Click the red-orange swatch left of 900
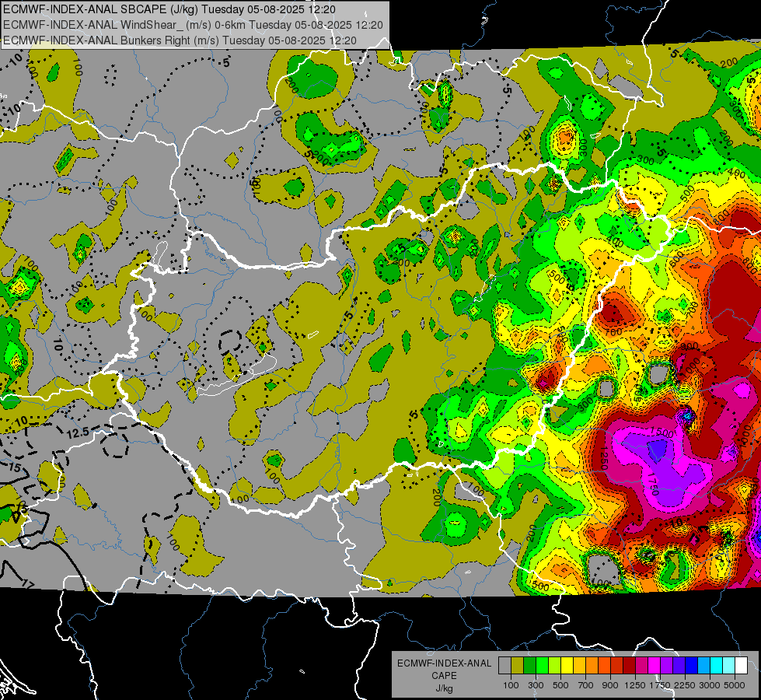 click(x=604, y=665)
